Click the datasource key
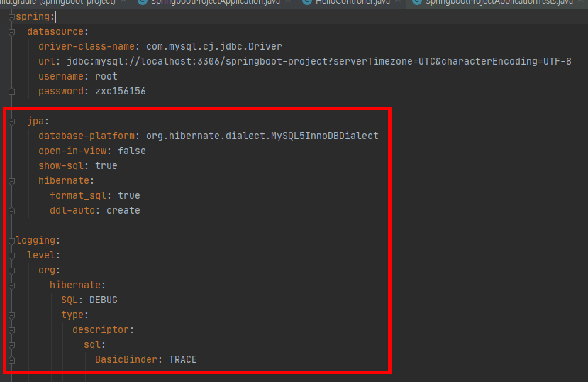 coord(55,31)
